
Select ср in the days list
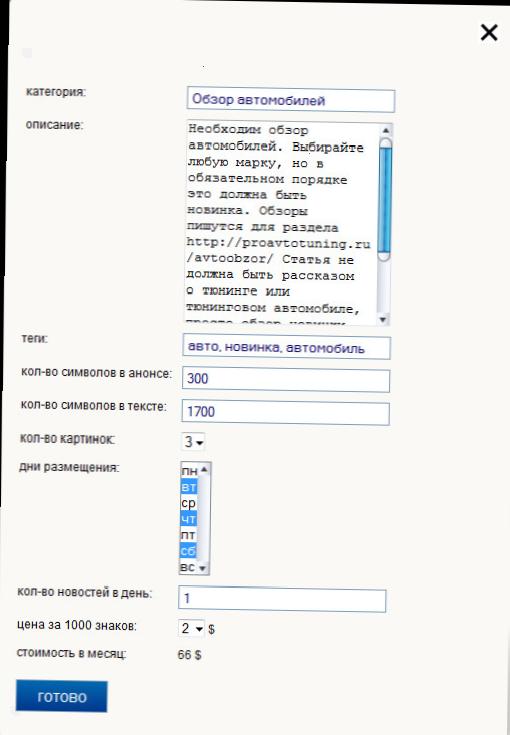click(x=188, y=503)
